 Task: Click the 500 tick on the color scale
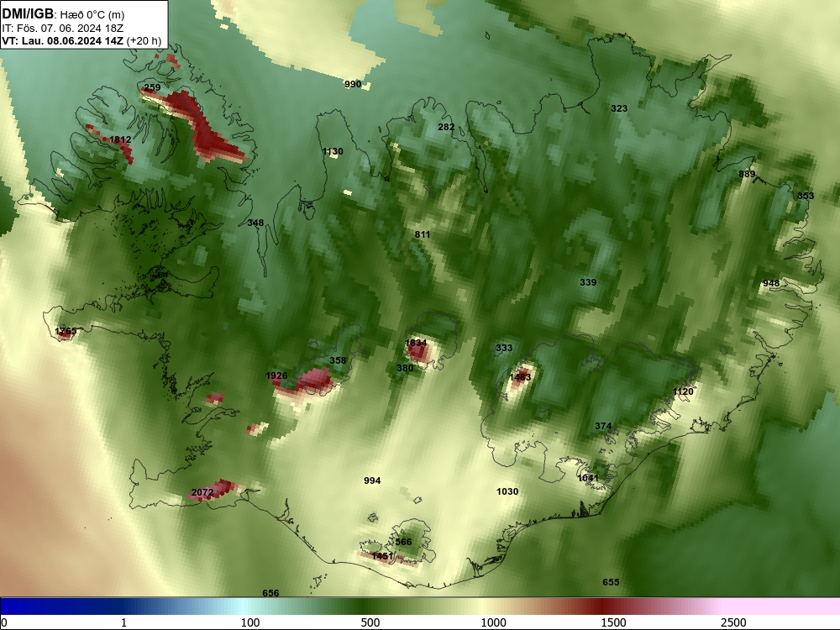click(x=370, y=622)
